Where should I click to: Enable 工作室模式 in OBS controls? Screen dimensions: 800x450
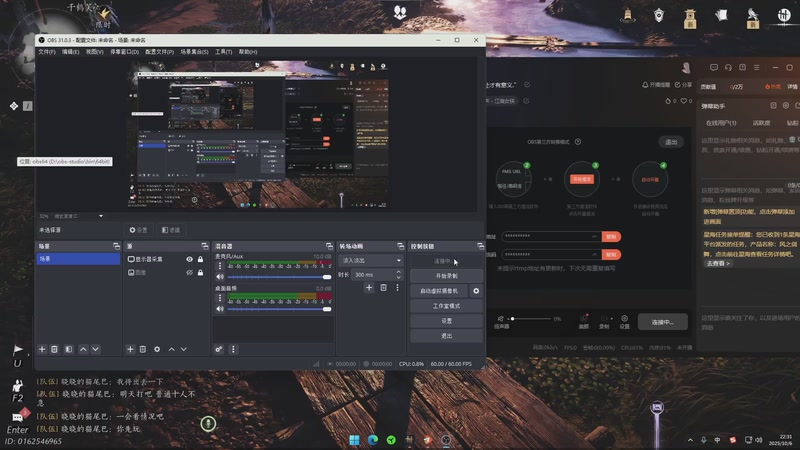click(x=446, y=306)
